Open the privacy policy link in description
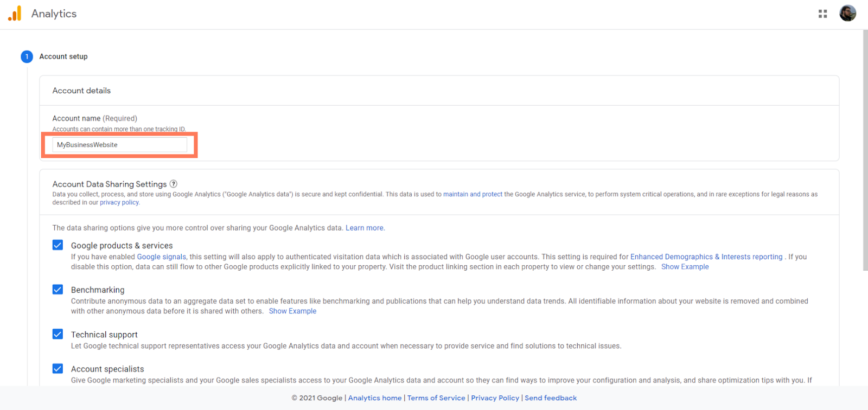This screenshot has height=410, width=868. click(119, 203)
